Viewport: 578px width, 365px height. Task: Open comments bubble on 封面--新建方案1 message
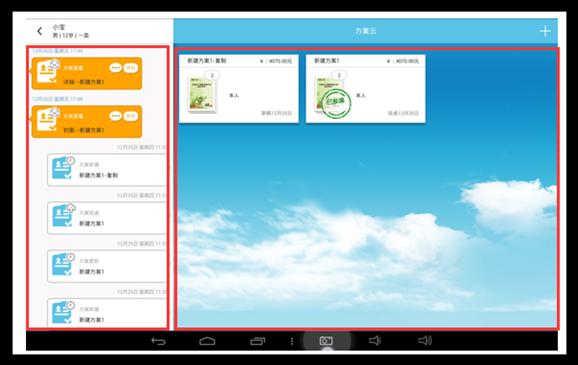pyautogui.click(x=115, y=116)
